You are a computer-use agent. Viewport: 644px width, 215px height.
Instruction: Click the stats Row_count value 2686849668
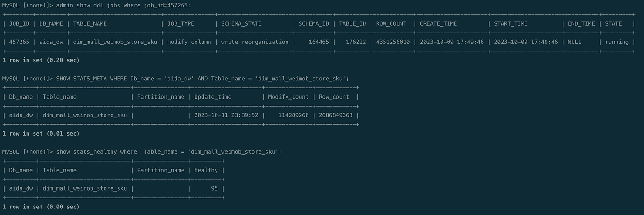pyautogui.click(x=336, y=115)
